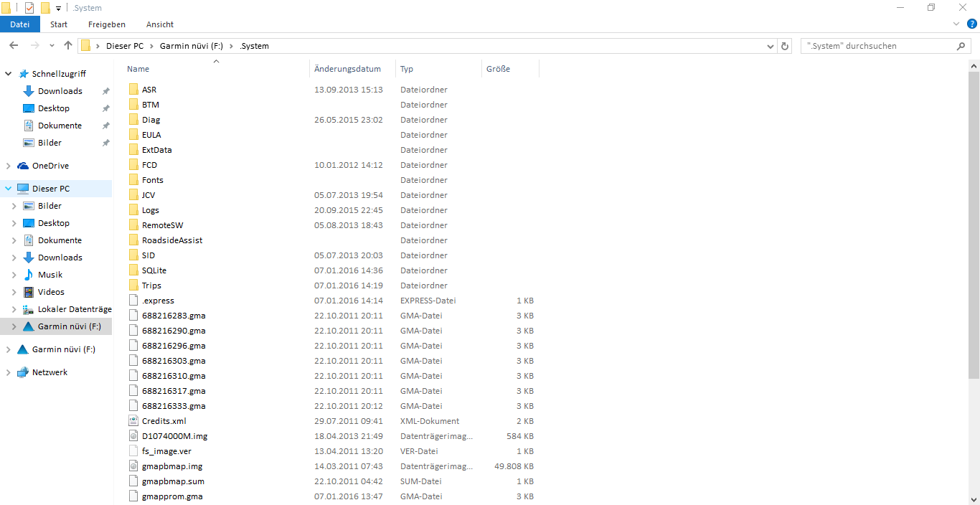Select Dokumente under Schnellzugriff
Image resolution: width=980 pixels, height=505 pixels.
(x=60, y=126)
